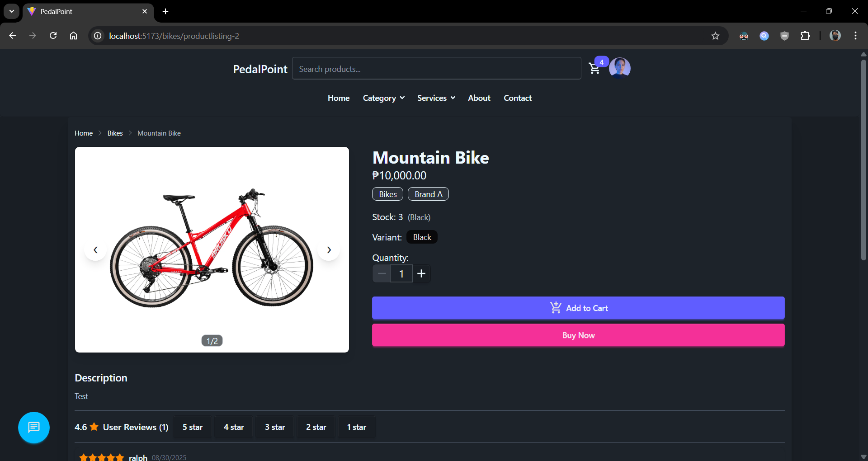
Task: Click the page vertical scrollbar thumb
Action: coord(863,160)
